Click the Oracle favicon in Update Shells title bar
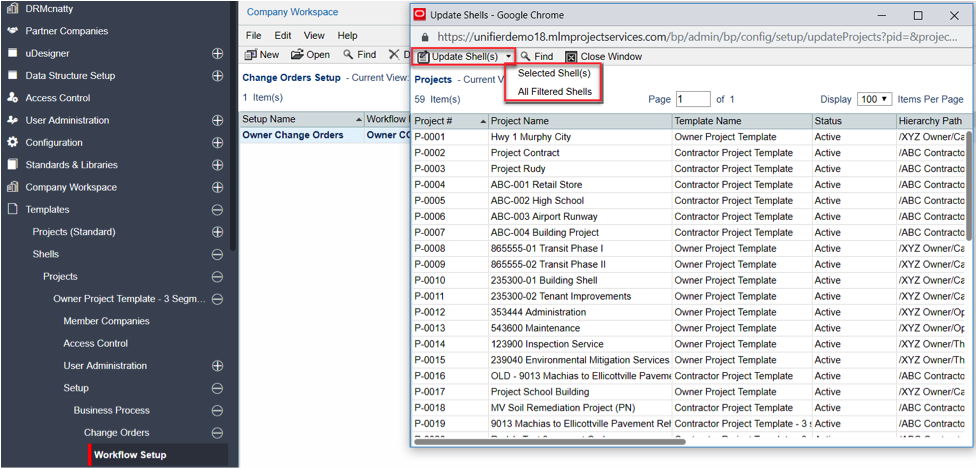 click(419, 16)
